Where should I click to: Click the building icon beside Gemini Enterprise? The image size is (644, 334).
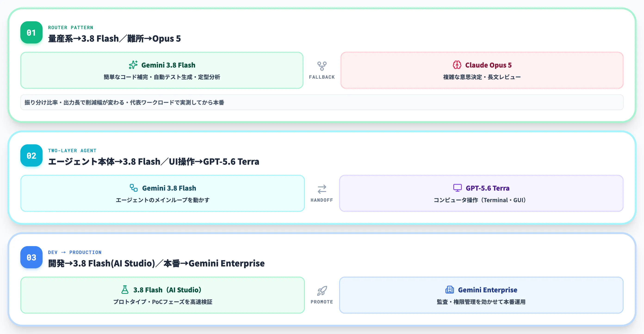(449, 290)
